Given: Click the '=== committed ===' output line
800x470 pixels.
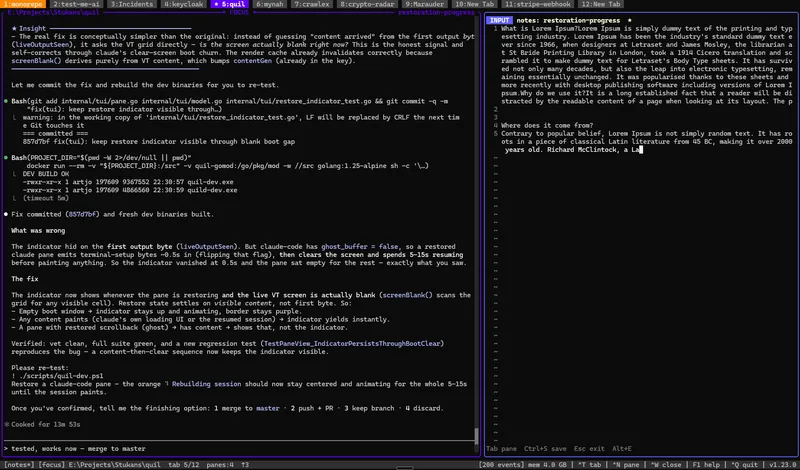Looking at the screenshot, I should pos(55,134).
